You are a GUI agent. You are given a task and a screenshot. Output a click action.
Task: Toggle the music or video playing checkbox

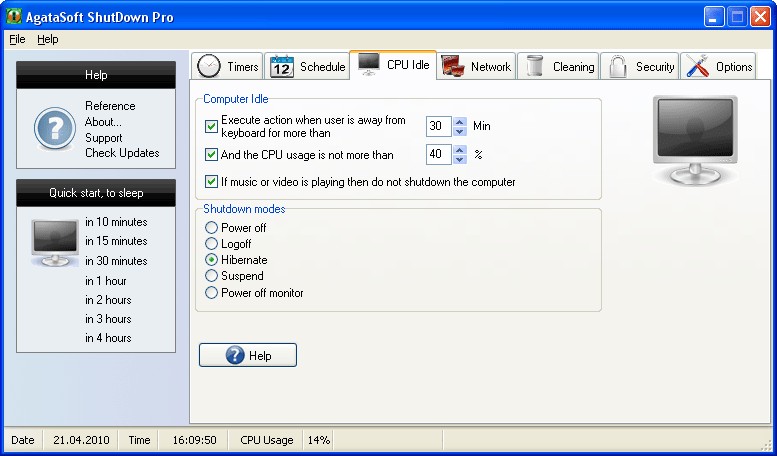212,182
